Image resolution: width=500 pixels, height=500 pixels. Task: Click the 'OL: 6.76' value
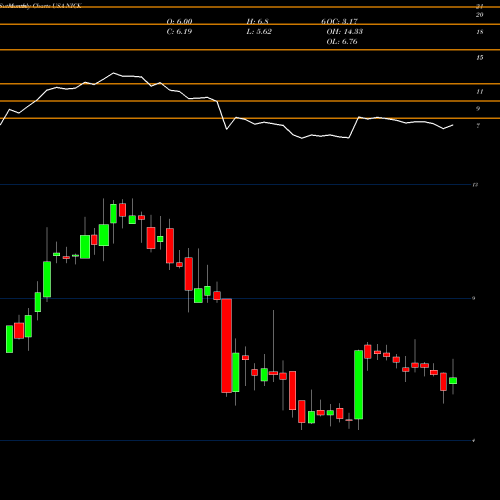[x=342, y=42]
